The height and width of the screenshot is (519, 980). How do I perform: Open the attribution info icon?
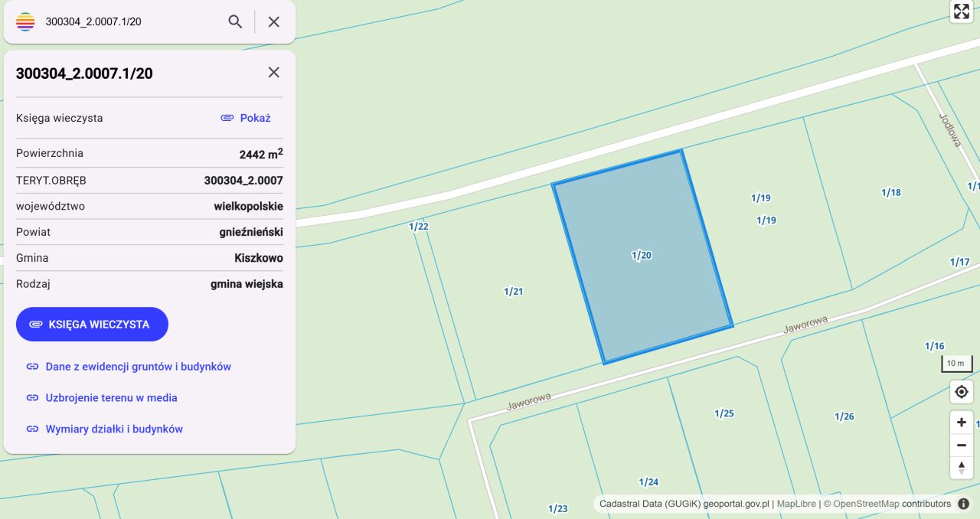coord(962,504)
